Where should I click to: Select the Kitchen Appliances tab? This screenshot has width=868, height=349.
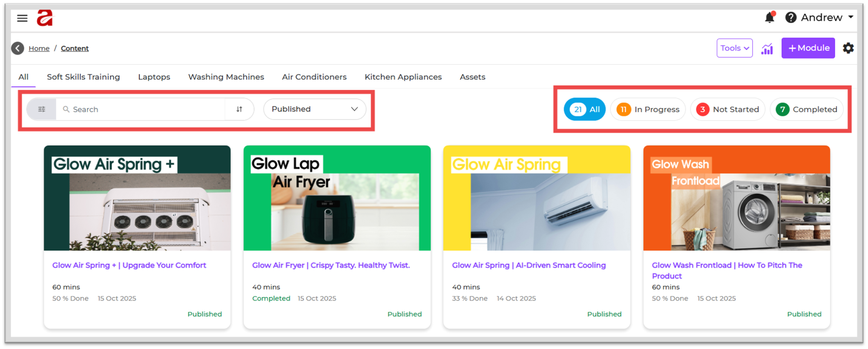pyautogui.click(x=403, y=77)
